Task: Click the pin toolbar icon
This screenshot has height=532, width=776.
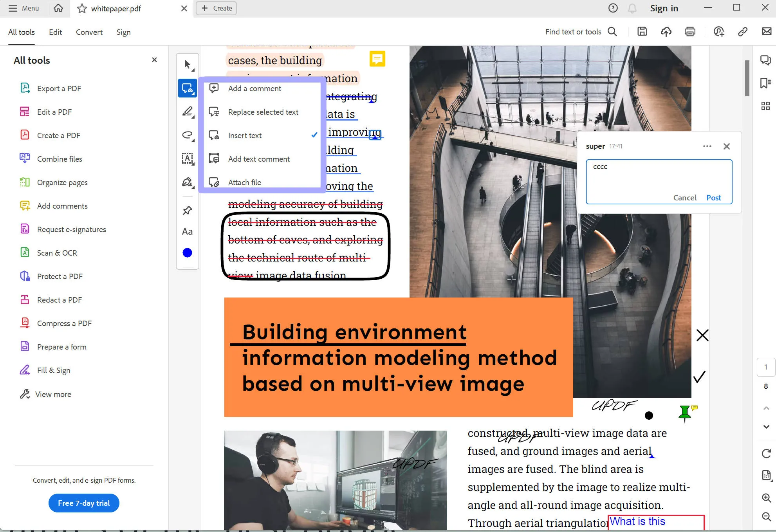Action: (188, 210)
